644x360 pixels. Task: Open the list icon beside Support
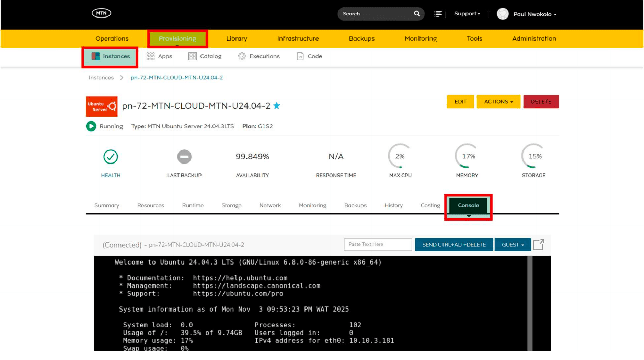(x=438, y=14)
